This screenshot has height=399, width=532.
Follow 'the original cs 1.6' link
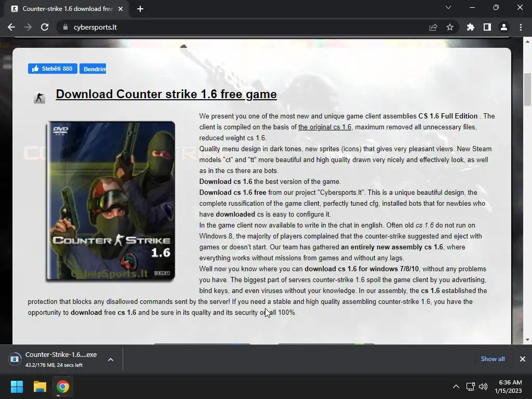click(x=325, y=127)
